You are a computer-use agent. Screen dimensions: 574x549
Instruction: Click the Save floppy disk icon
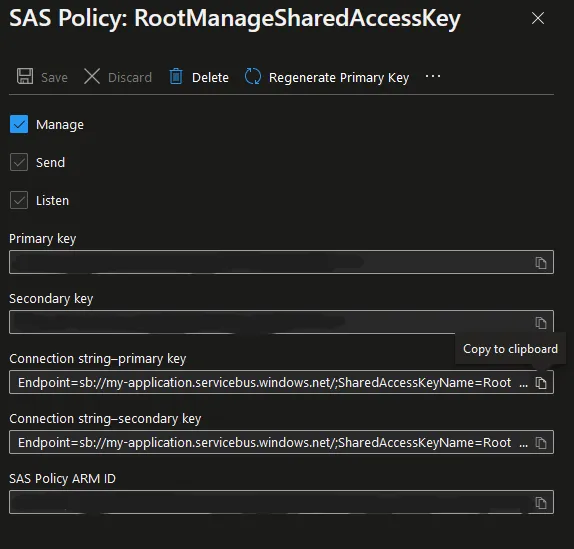25,77
